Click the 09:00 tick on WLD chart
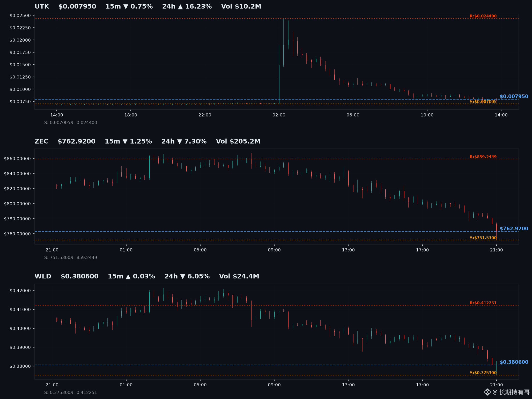532x399 pixels. 274,385
